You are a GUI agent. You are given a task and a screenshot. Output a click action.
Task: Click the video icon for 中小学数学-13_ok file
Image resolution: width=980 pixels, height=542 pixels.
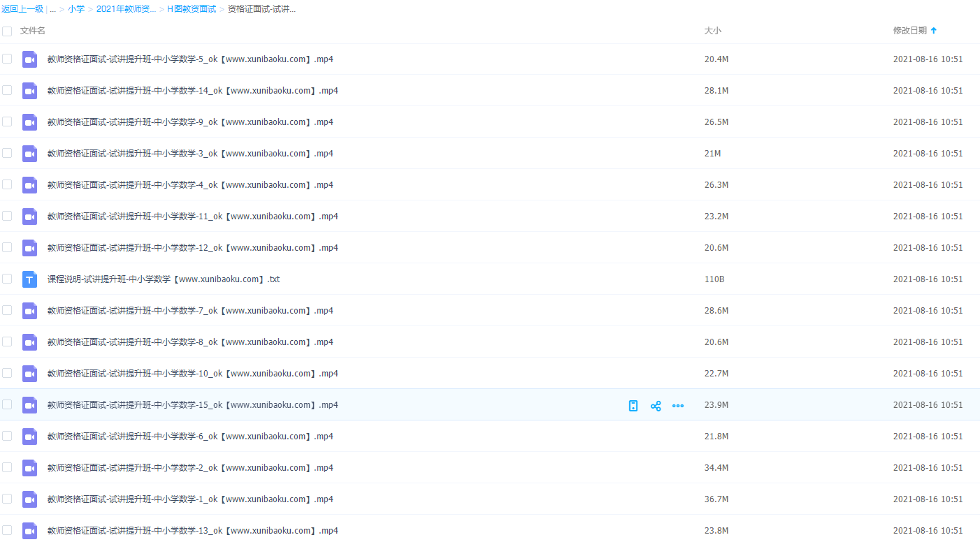29,531
